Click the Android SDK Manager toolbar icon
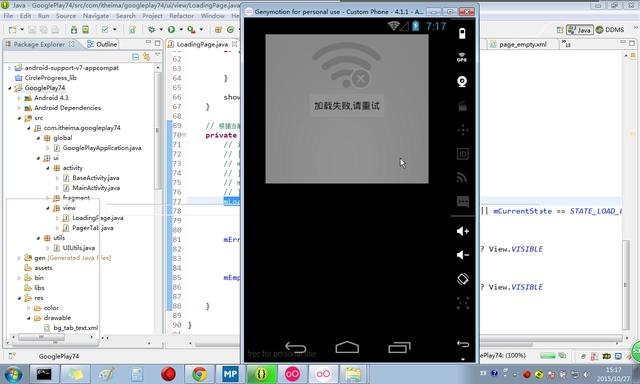 [x=74, y=30]
